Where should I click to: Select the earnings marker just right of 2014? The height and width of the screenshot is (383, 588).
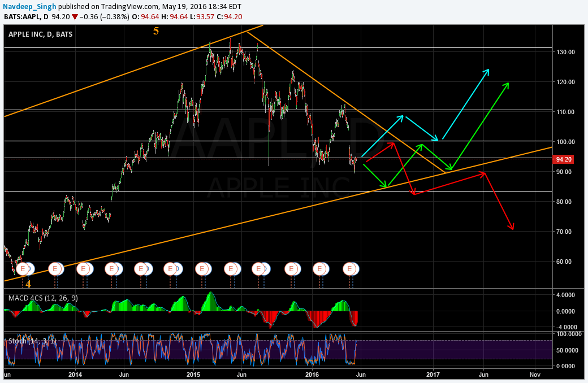pos(83,269)
